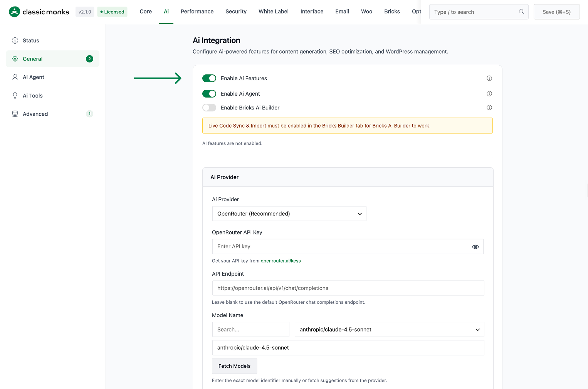Show info for Enable Ai Agent
588x389 pixels.
tap(489, 94)
